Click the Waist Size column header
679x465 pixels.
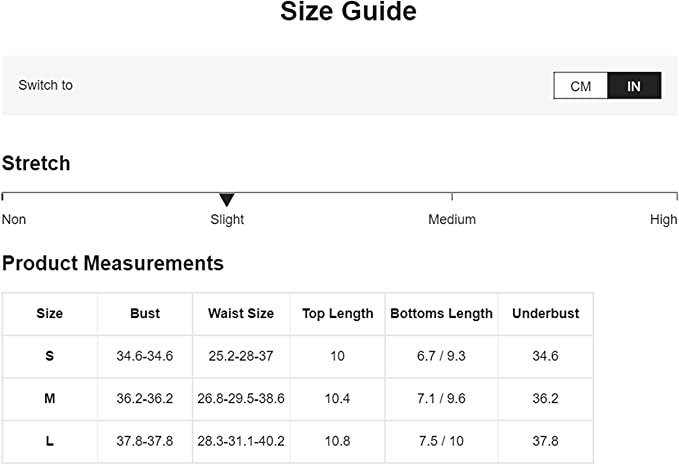pos(241,313)
